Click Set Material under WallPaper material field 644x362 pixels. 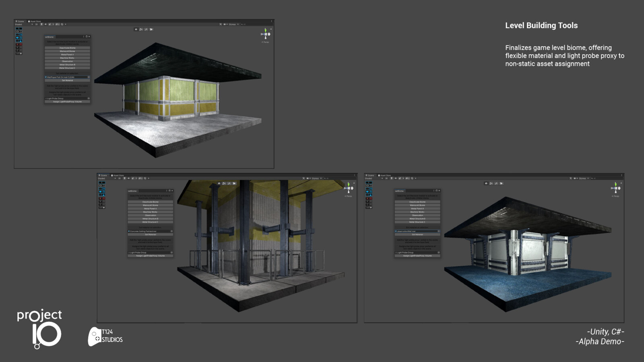click(67, 80)
